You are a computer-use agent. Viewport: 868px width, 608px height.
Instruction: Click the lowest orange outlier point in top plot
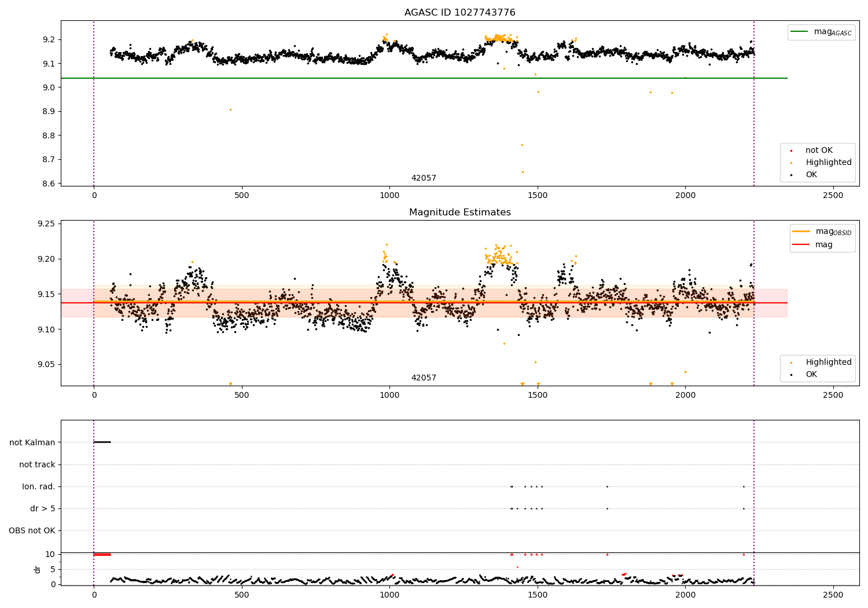pos(523,172)
